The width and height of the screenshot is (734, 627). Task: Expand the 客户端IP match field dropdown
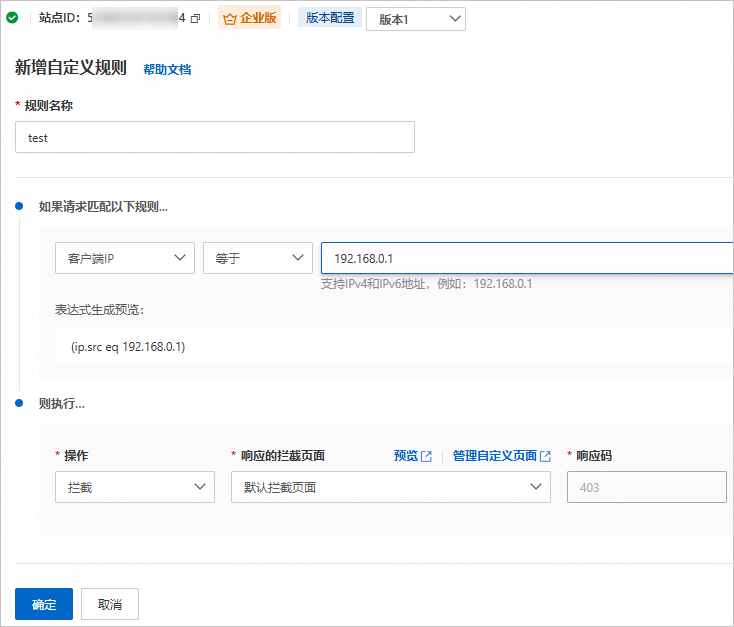125,258
